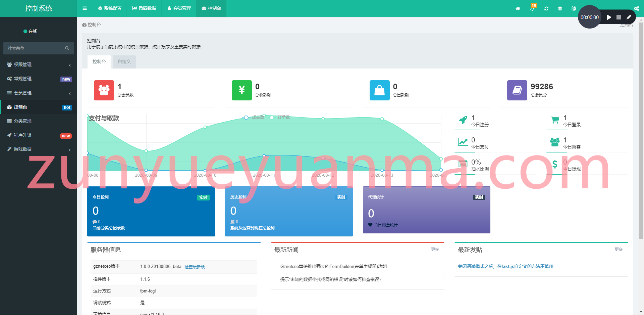The image size is (644, 315).
Task: Open the gears settings icon at the top right
Action: 636,8
